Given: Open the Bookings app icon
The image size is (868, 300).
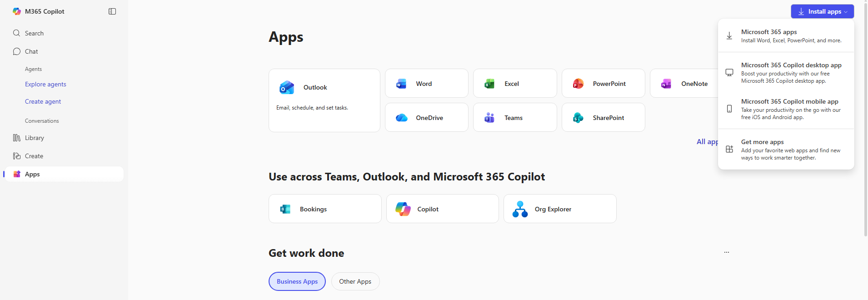Looking at the screenshot, I should point(285,209).
